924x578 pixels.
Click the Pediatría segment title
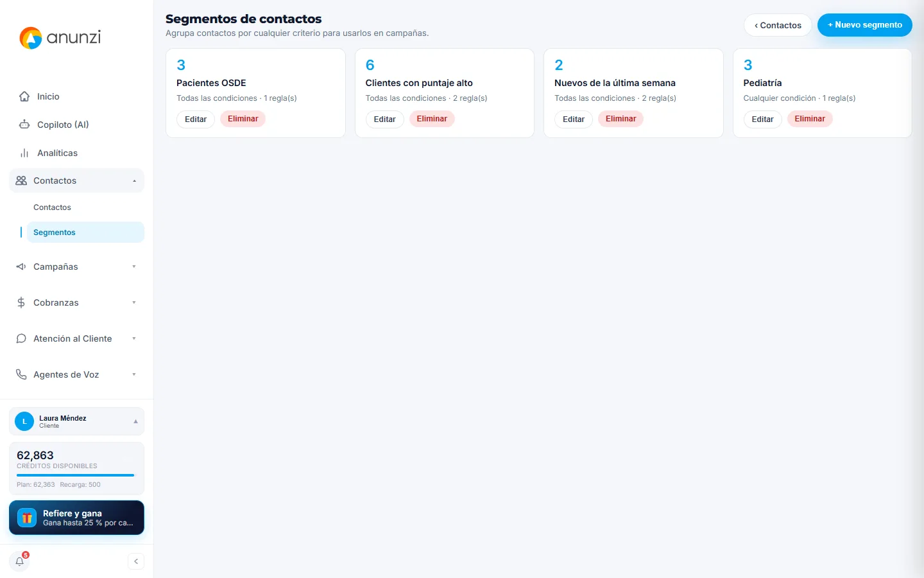(x=762, y=83)
